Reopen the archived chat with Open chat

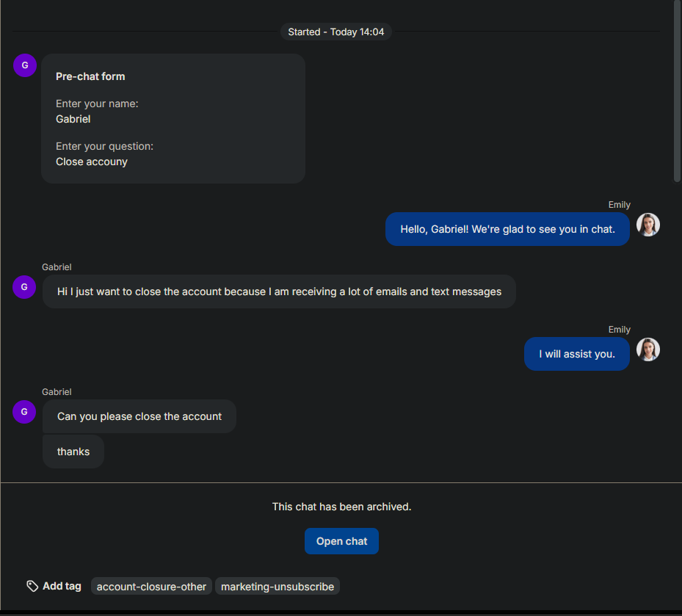click(x=341, y=541)
